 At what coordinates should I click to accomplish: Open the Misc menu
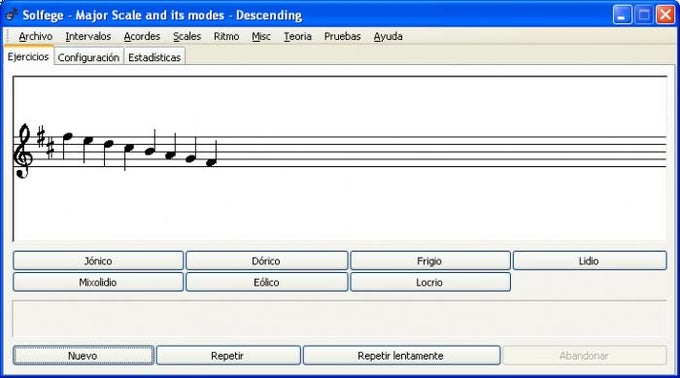tap(261, 36)
